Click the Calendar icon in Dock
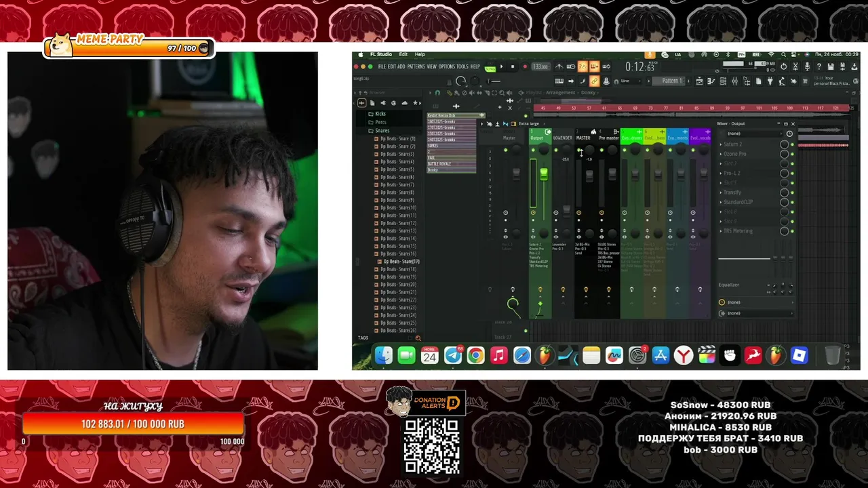Image resolution: width=868 pixels, height=488 pixels. (429, 355)
